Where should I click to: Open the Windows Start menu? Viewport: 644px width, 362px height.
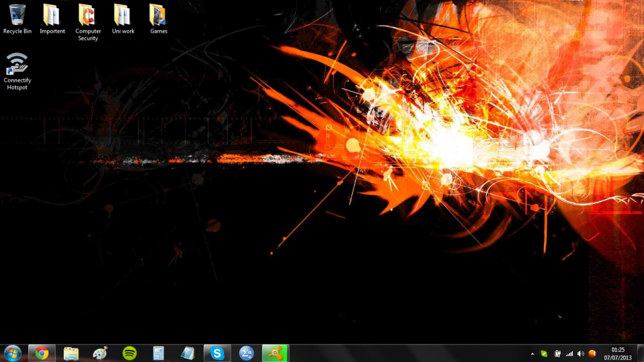click(12, 353)
